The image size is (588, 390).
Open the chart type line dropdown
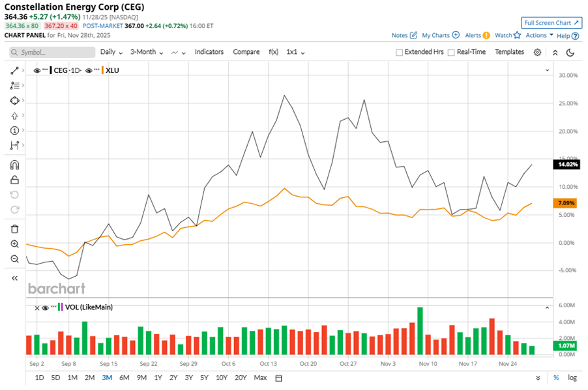pos(178,53)
